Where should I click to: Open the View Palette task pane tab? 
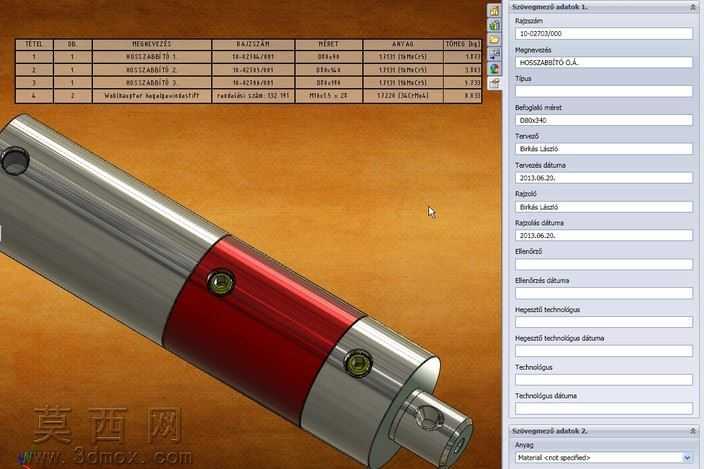coord(494,54)
